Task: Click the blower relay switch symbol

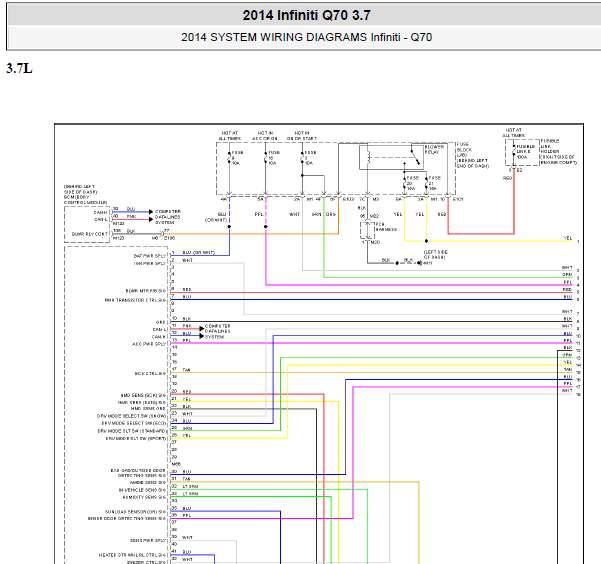Action: [x=413, y=157]
